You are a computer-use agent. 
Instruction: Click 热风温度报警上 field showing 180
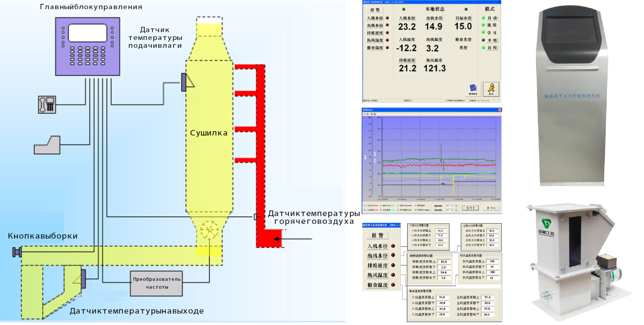click(x=492, y=261)
